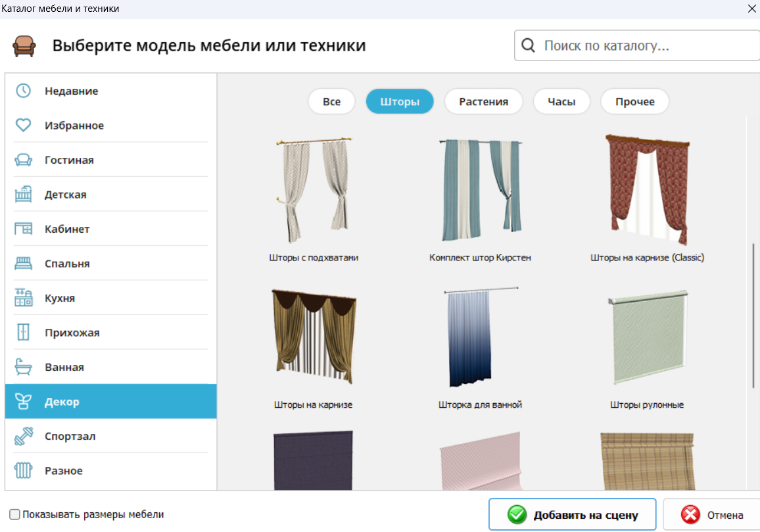Click the Шторы на карнизе (Classic) caption

click(647, 258)
